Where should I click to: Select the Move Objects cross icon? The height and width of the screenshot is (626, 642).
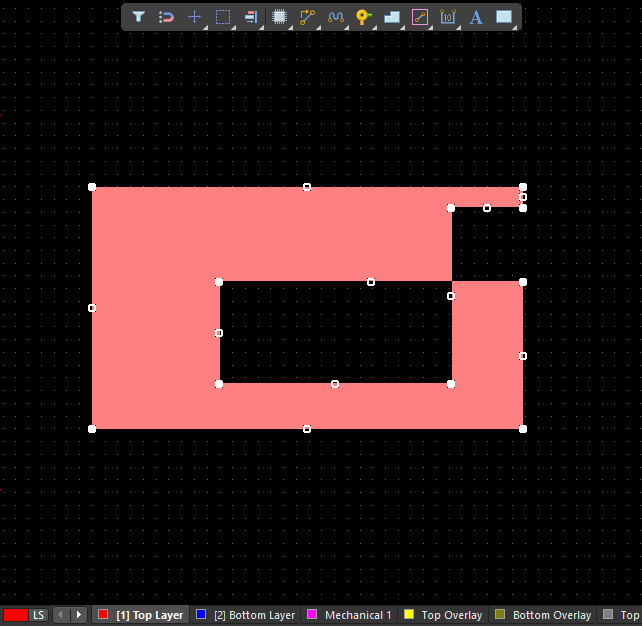tap(195, 17)
